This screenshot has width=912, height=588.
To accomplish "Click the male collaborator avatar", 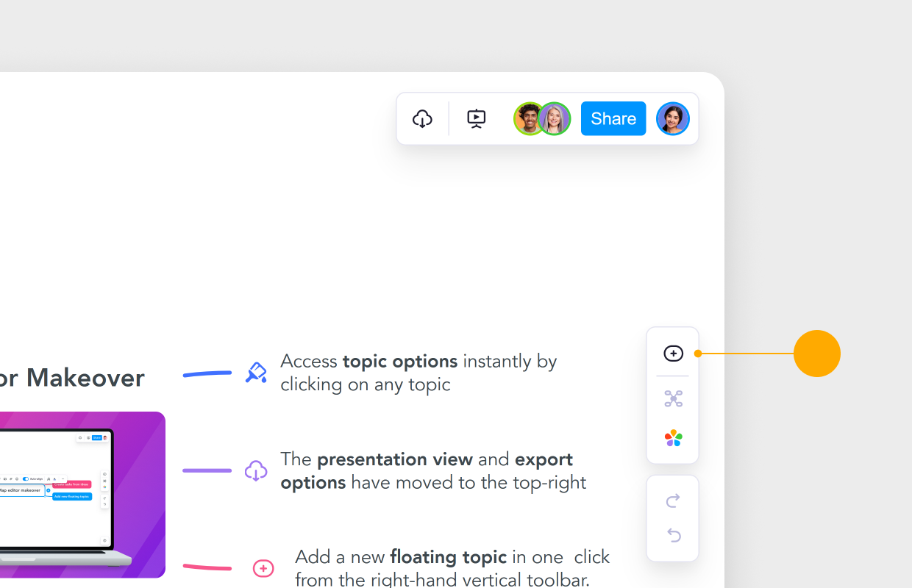I will (x=527, y=118).
